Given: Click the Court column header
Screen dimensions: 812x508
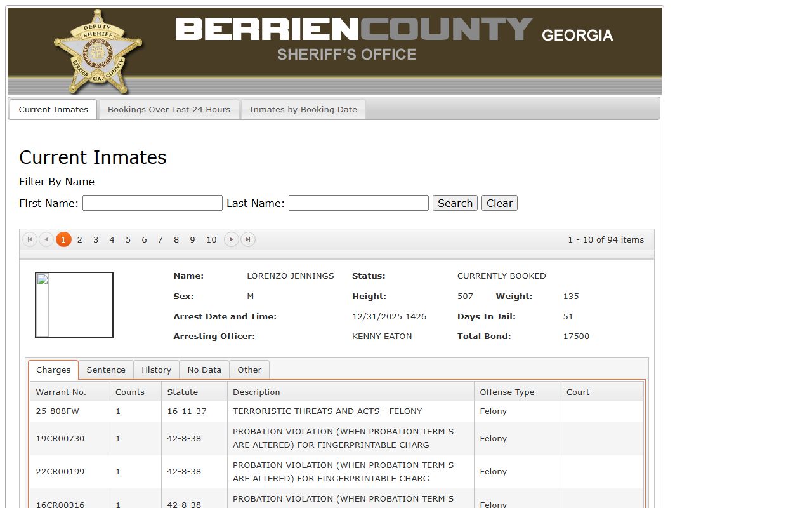Looking at the screenshot, I should pos(602,392).
